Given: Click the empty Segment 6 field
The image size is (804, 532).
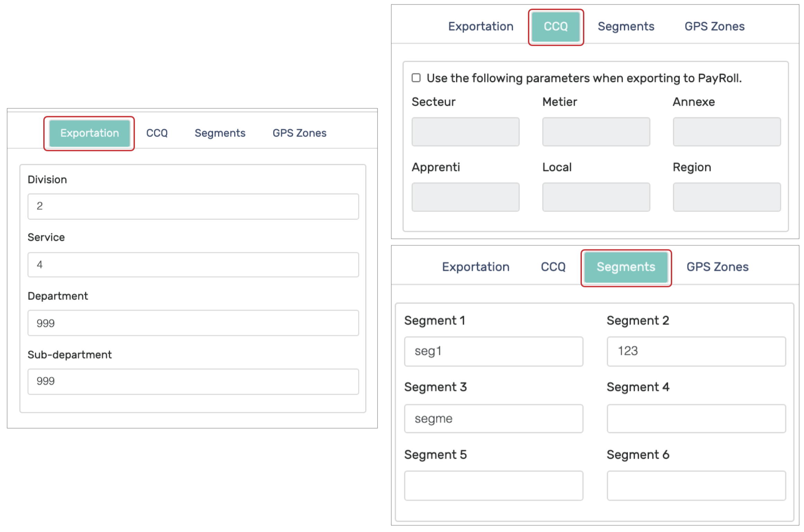Looking at the screenshot, I should click(x=696, y=486).
